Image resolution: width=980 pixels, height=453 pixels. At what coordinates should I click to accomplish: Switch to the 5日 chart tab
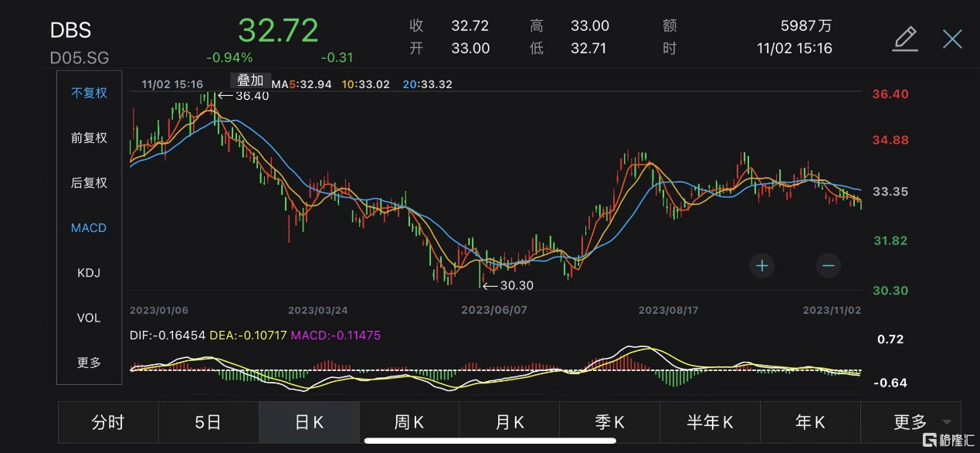pos(209,422)
